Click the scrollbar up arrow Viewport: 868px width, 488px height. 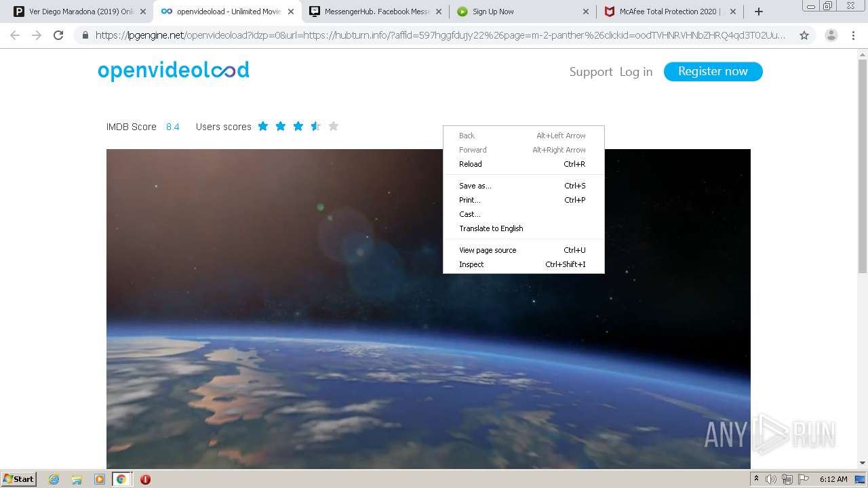863,54
